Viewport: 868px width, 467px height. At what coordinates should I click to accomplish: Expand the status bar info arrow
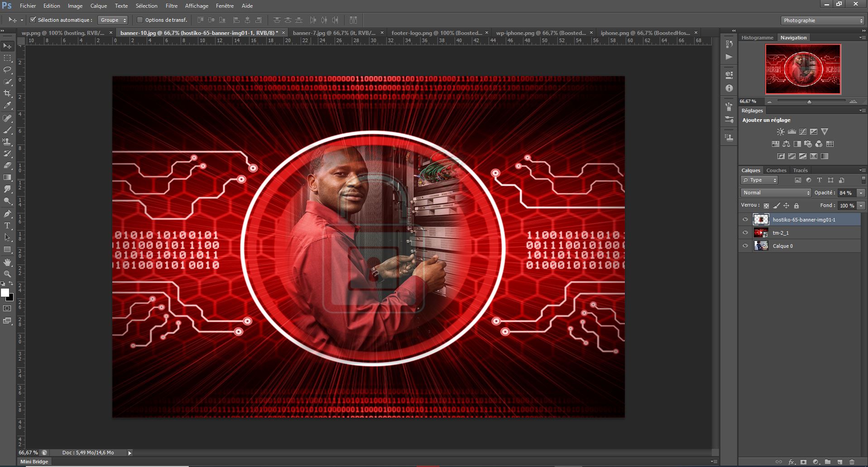(129, 453)
